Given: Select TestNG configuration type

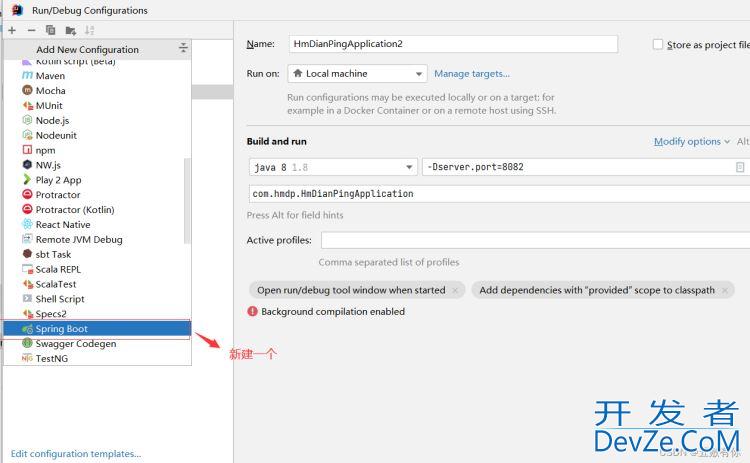Looking at the screenshot, I should pyautogui.click(x=97, y=358).
